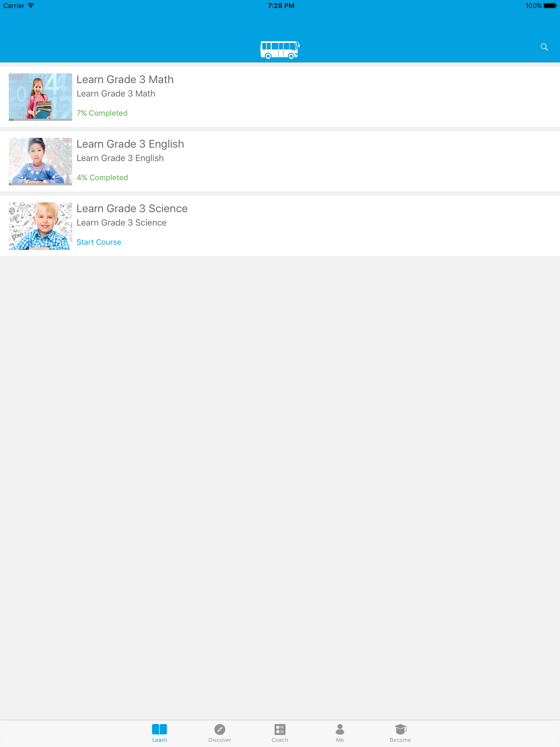Tap the search magnifier icon
The height and width of the screenshot is (747, 560).
(x=544, y=47)
